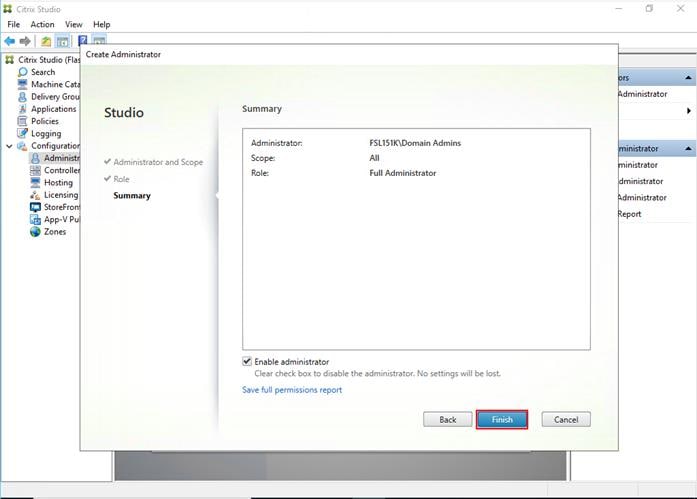This screenshot has width=697, height=499.
Task: Select the Applications icon in tree
Action: [x=23, y=109]
